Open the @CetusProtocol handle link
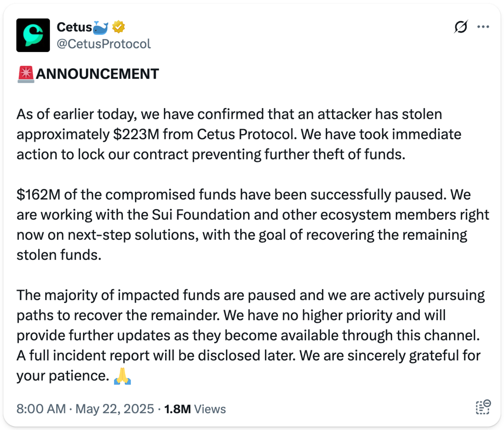The width and height of the screenshot is (504, 430). tap(104, 44)
